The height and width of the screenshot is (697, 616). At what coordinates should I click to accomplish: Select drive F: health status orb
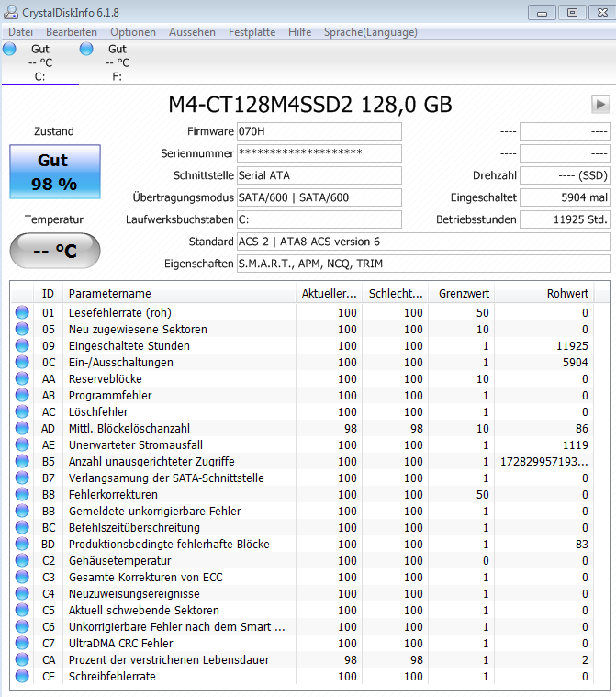click(86, 49)
